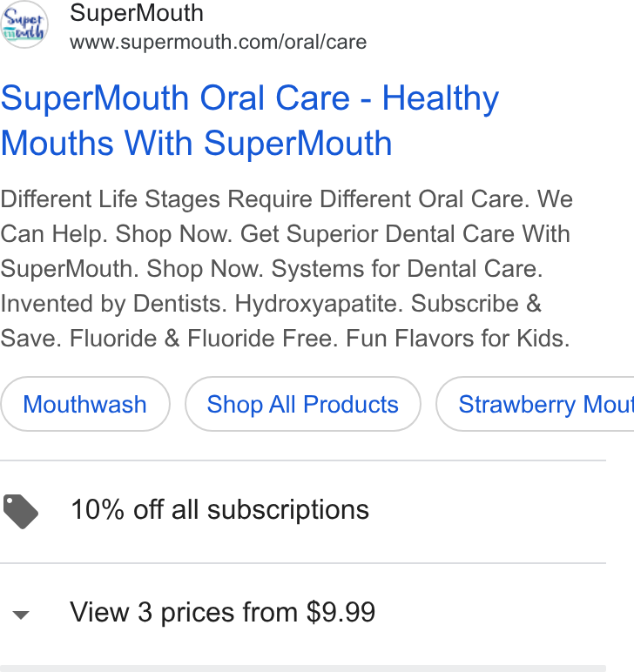Viewport: 634px width, 672px height.
Task: Click the SuperMouth advertiser name text
Action: pyautogui.click(x=137, y=13)
